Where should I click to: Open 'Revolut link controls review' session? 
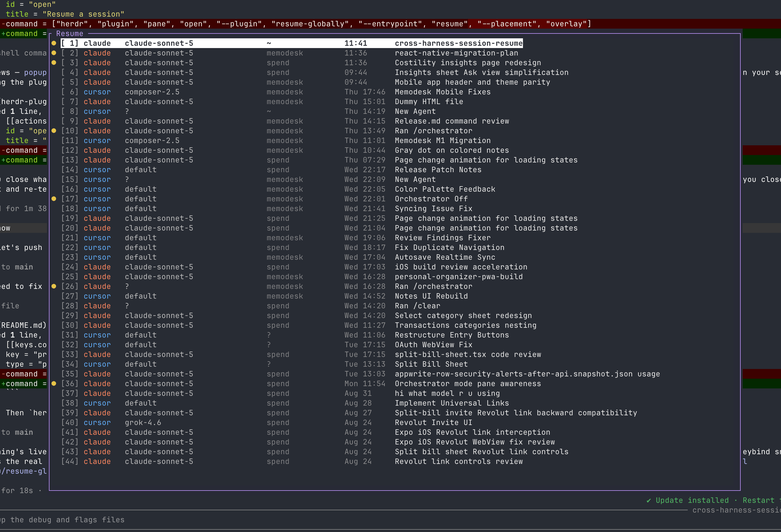click(x=292, y=462)
